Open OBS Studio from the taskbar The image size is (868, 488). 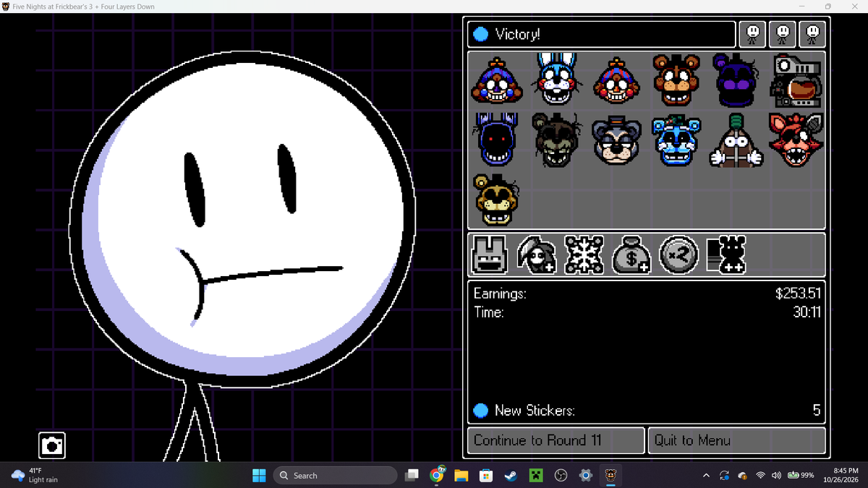[561, 475]
